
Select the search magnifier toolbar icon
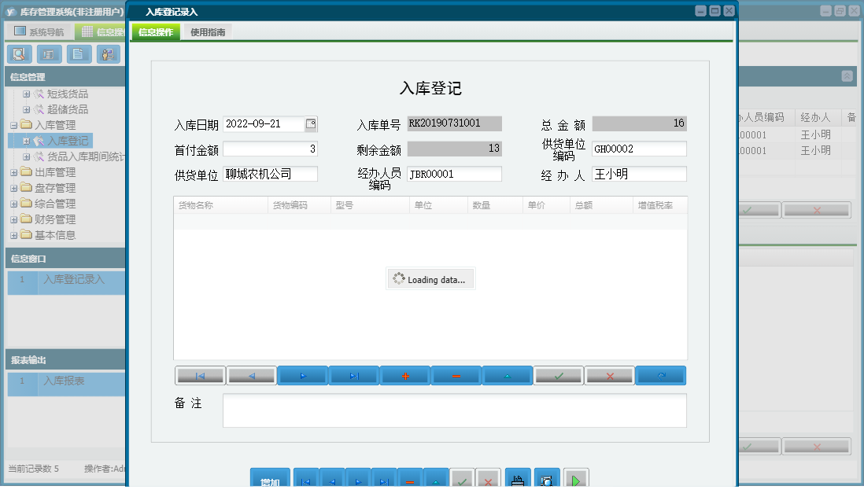coord(20,54)
